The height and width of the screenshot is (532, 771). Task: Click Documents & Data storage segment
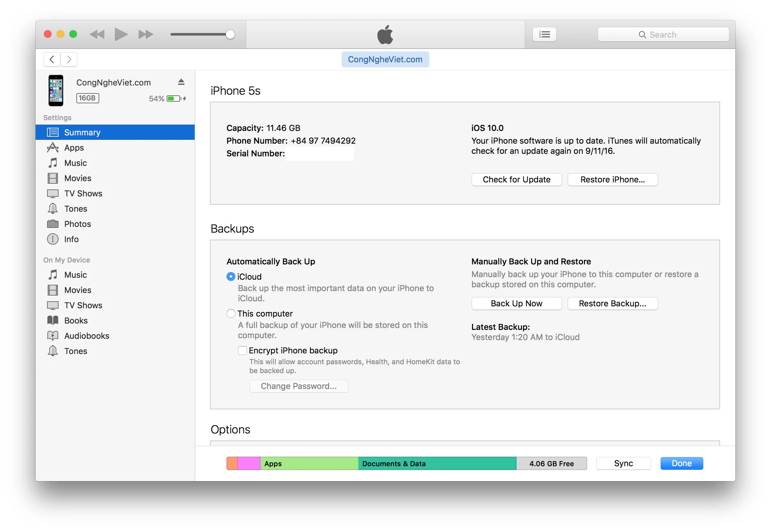(x=437, y=463)
